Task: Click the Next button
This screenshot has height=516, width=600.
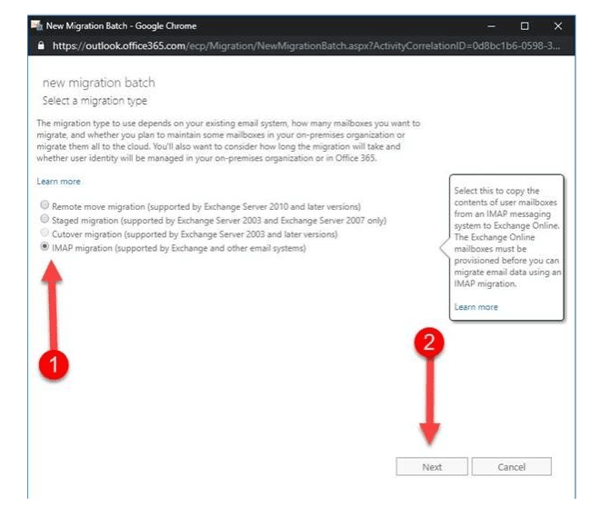Action: point(432,467)
